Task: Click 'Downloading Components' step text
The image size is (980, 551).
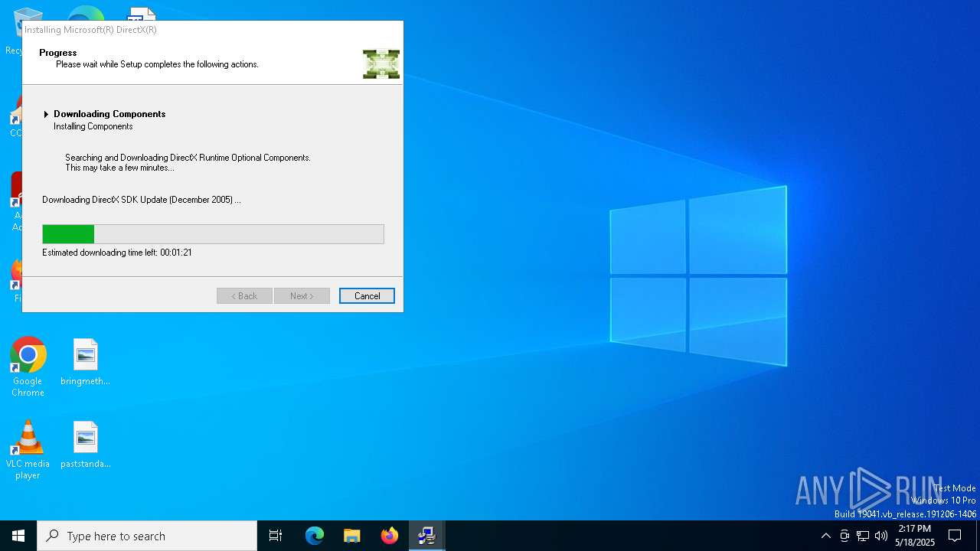Action: coord(109,114)
